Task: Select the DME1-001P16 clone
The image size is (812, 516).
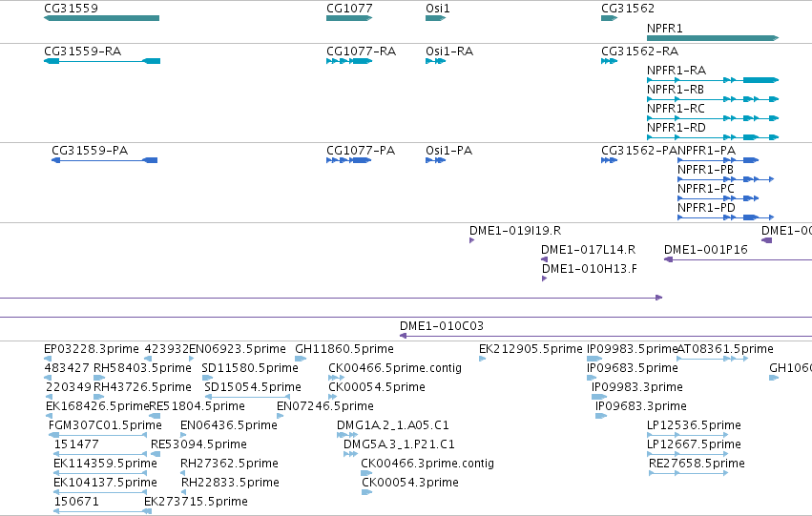Action: pyautogui.click(x=738, y=259)
